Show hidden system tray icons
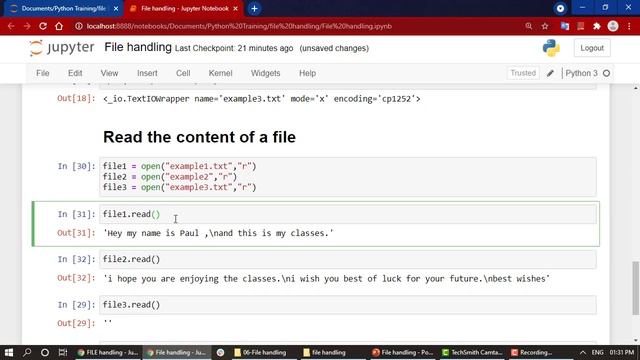640x360 pixels. tap(582, 353)
